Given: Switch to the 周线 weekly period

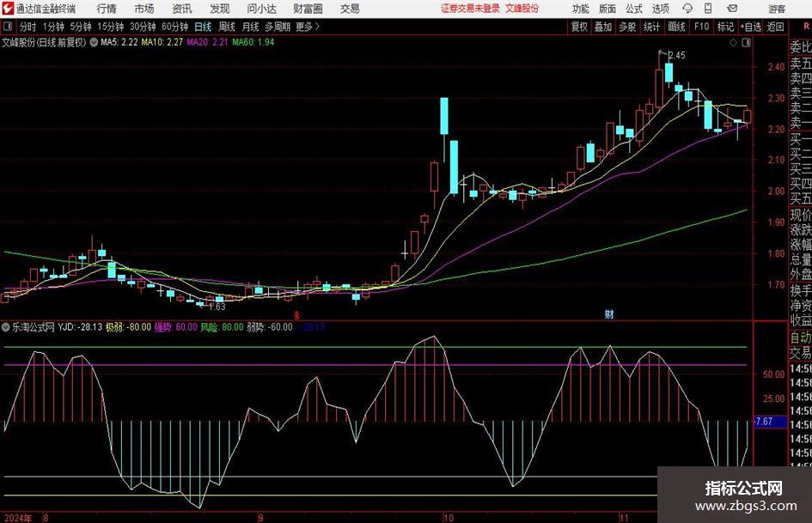Looking at the screenshot, I should (227, 27).
